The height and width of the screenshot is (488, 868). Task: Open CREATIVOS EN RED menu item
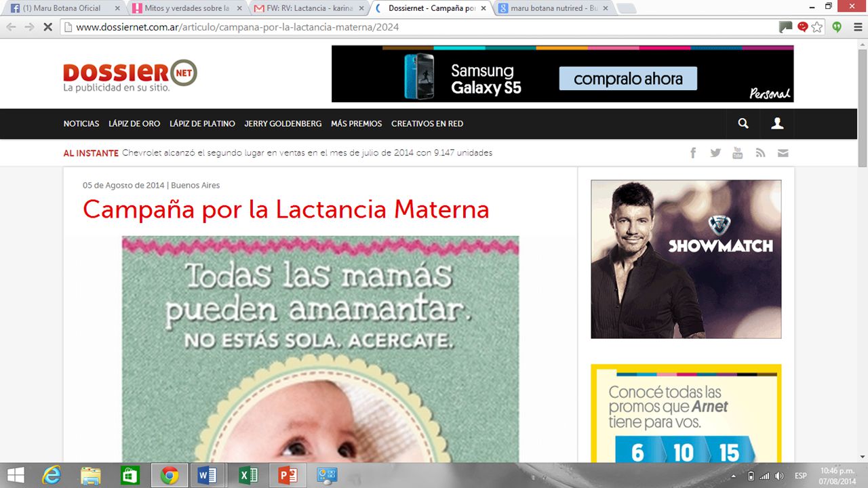[x=427, y=123]
